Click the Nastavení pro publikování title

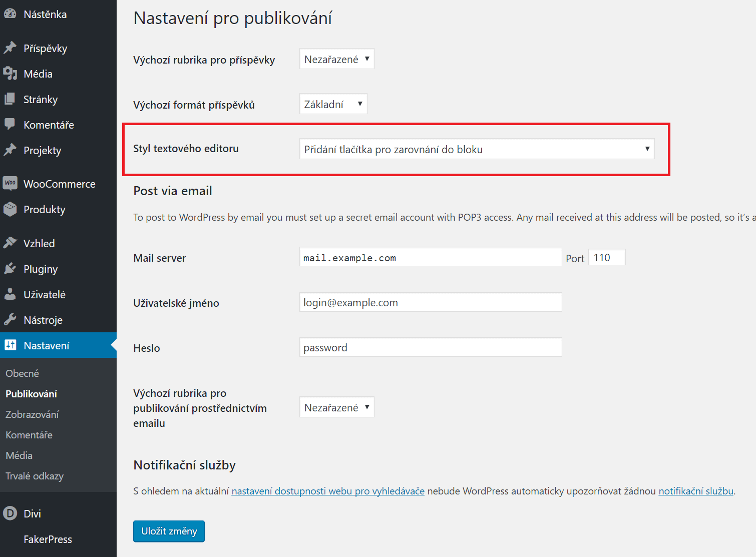[x=232, y=18]
